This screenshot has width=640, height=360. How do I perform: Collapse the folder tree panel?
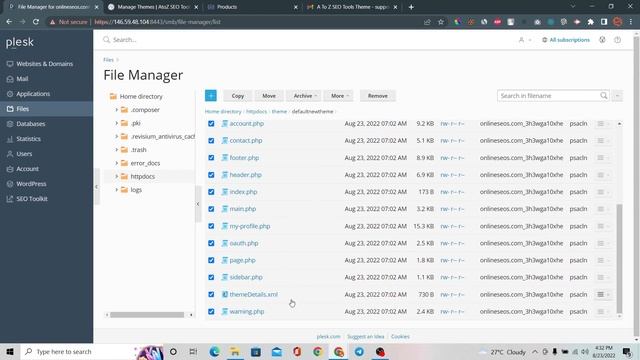(x=198, y=204)
